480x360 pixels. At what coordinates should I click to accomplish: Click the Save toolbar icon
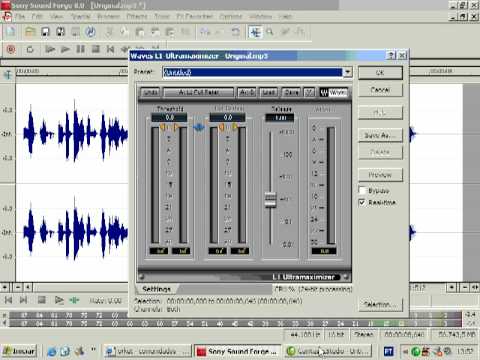click(45, 32)
